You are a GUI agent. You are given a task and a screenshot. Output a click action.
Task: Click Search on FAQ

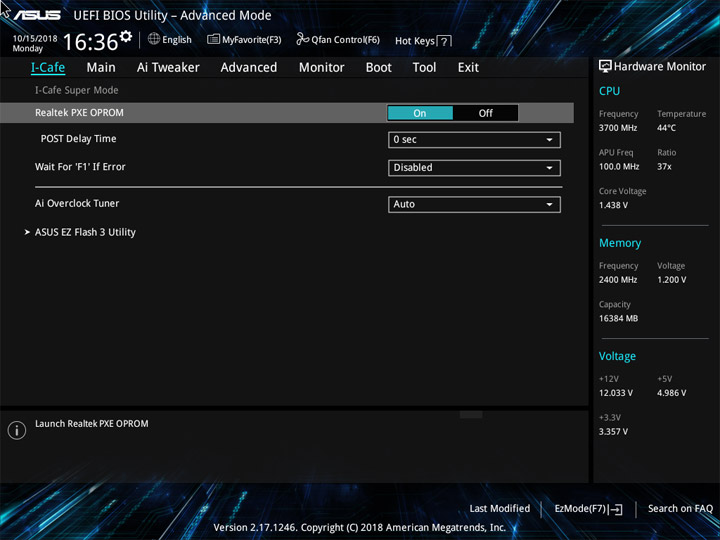(x=681, y=509)
